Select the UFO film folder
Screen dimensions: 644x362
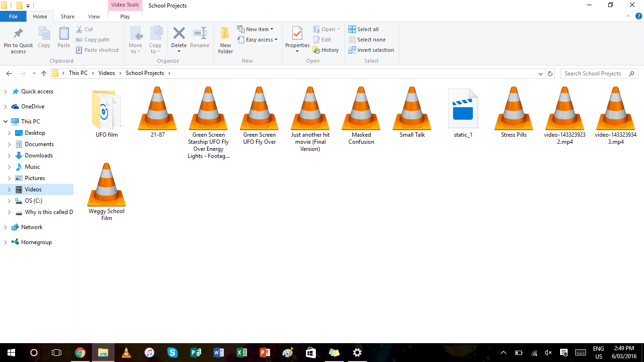pyautogui.click(x=107, y=112)
